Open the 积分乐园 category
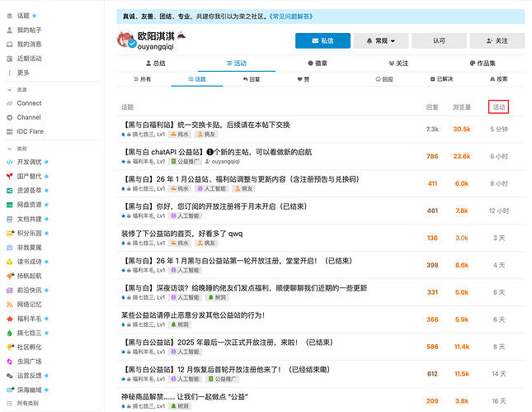The height and width of the screenshot is (412, 532). [29, 234]
